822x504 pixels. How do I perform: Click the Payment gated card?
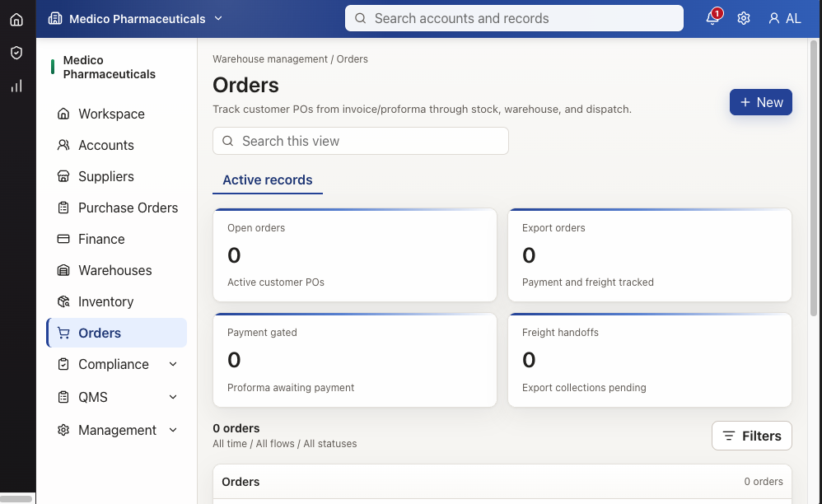point(355,360)
